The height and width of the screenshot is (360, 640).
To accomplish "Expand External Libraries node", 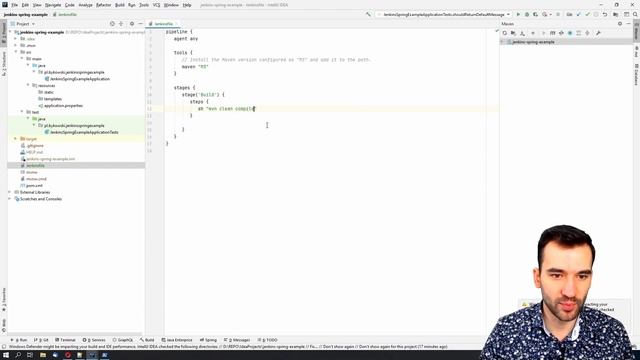I will (10, 192).
